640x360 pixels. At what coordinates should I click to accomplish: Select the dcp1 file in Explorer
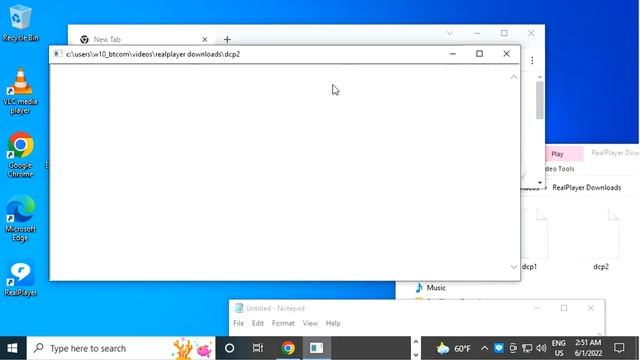pos(534,239)
